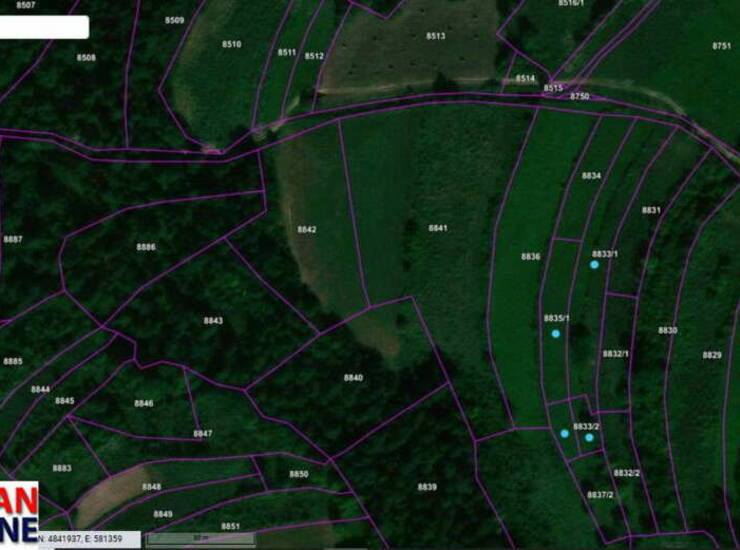Click the coordinates readout N: 4841937
The width and height of the screenshot is (740, 550).
coord(80,539)
